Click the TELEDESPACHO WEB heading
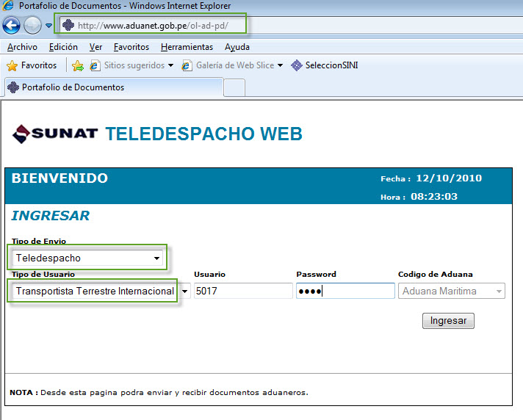Viewport: 523px width, 420px height. 203,134
